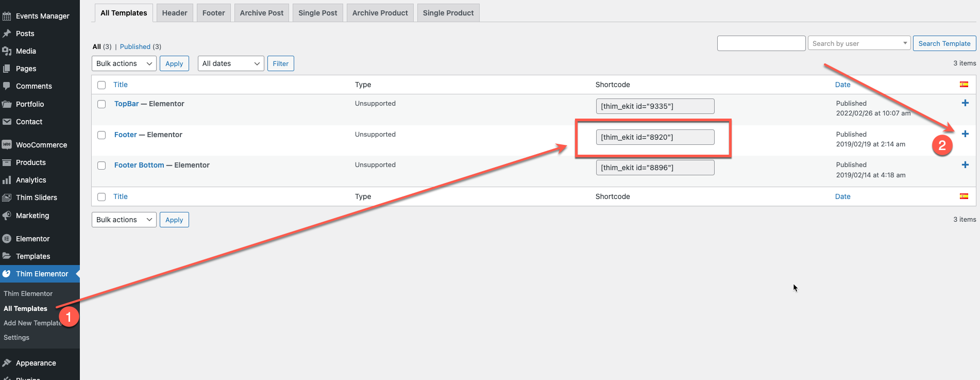This screenshot has width=980, height=380.
Task: Click the template search text field
Action: [x=761, y=43]
